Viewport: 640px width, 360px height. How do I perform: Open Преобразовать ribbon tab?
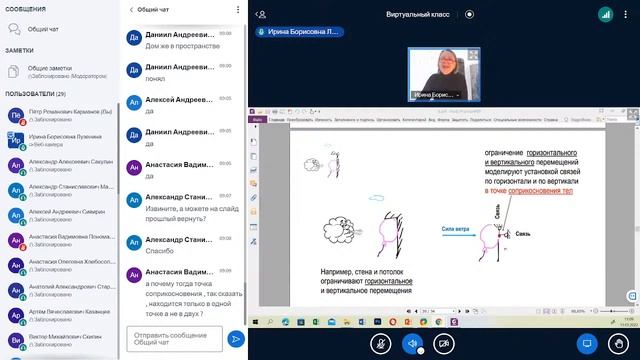(x=300, y=120)
